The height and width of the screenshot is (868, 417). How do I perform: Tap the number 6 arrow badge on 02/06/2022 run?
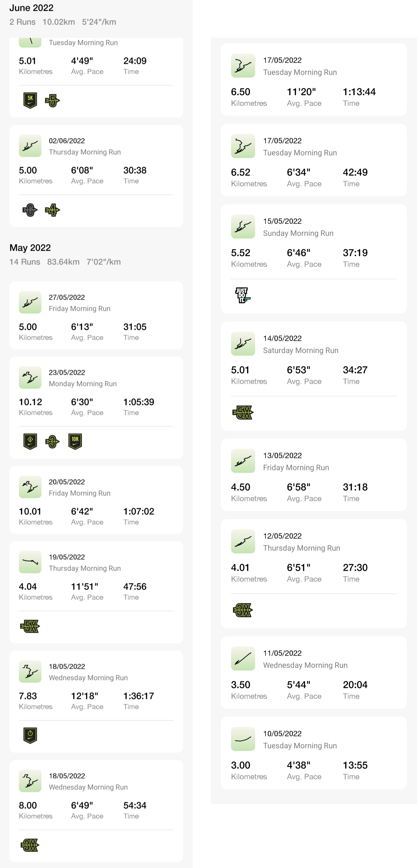point(30,210)
